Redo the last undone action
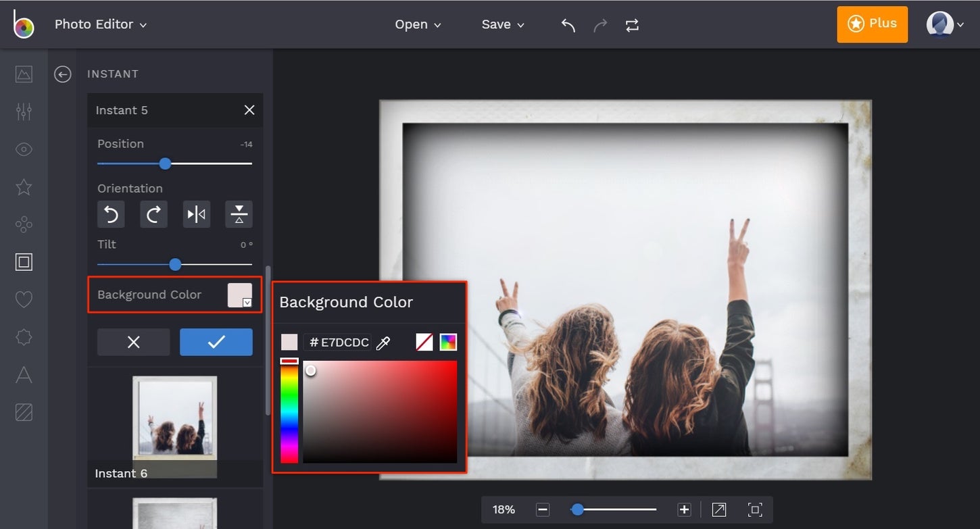The height and width of the screenshot is (529, 980). coord(600,25)
